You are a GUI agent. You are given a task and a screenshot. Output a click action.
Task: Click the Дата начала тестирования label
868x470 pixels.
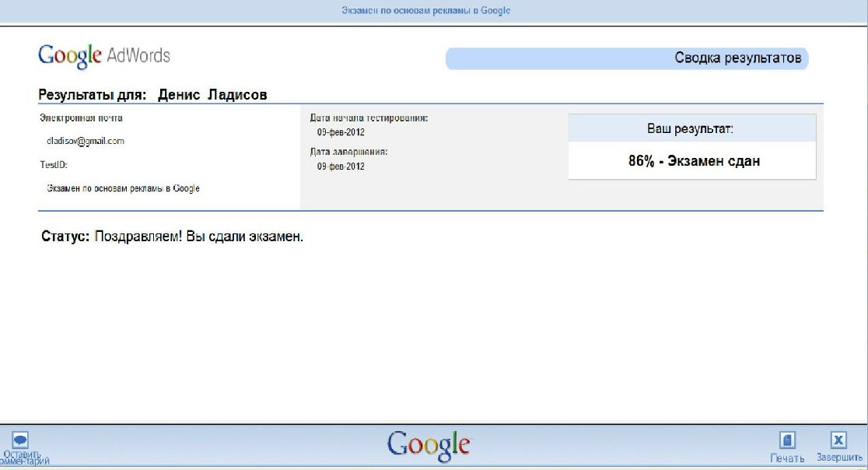[x=369, y=118]
